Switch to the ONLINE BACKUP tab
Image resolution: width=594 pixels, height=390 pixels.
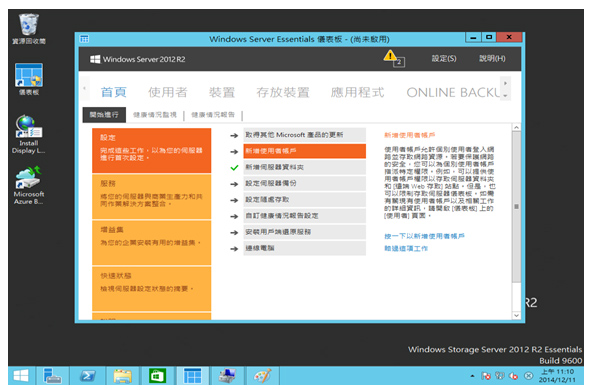point(453,92)
